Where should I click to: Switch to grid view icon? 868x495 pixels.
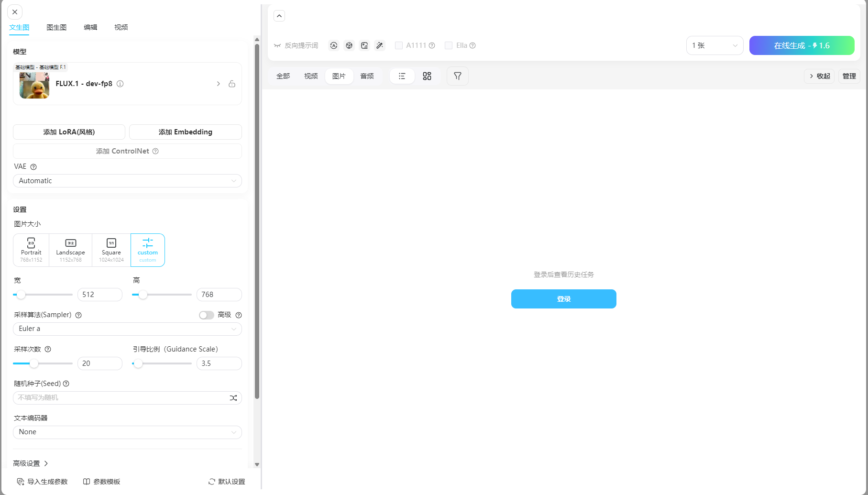[x=427, y=76]
